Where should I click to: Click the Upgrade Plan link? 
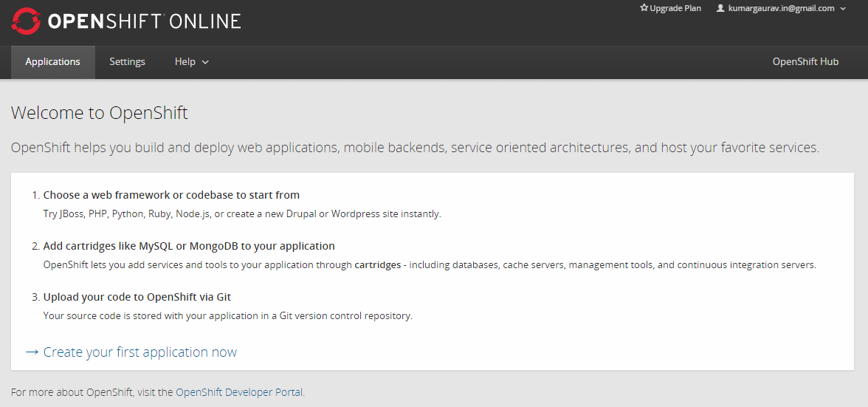pos(675,9)
